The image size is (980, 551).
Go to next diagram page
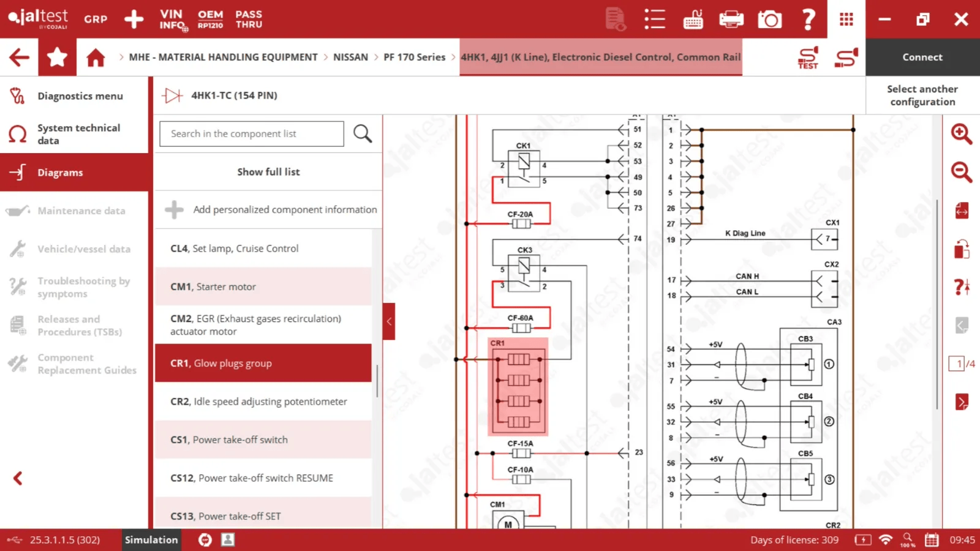coord(962,402)
